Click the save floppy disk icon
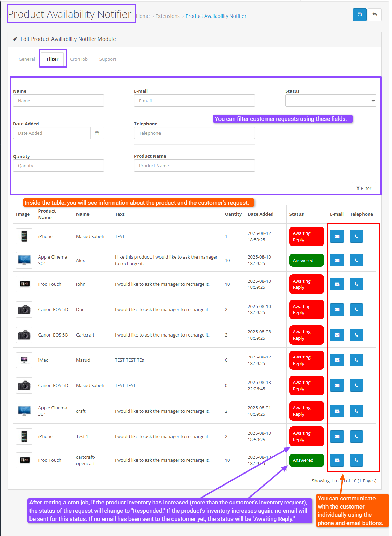This screenshot has height=536, width=392. [x=359, y=15]
